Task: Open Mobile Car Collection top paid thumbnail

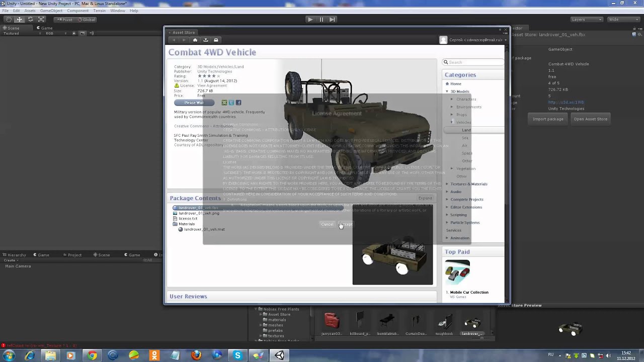Action: coord(457,273)
